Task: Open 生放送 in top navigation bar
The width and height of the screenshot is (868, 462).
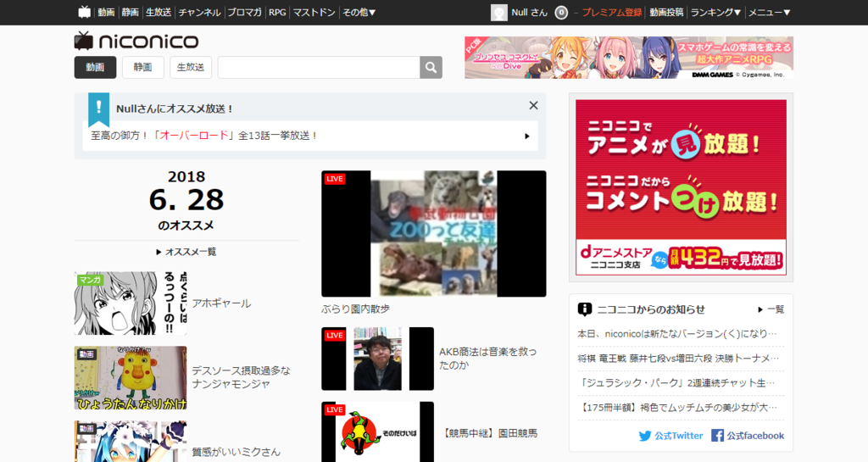Action: click(x=159, y=12)
